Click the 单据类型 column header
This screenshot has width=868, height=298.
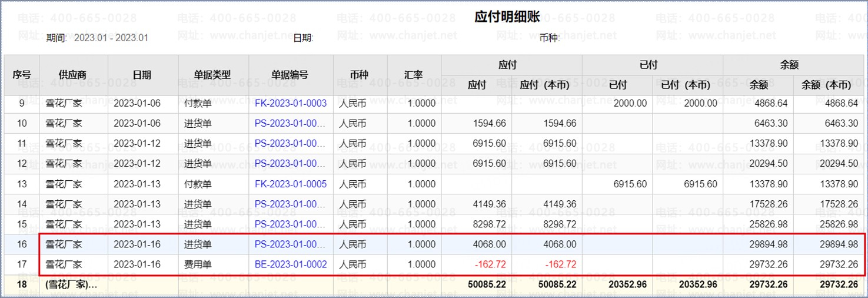212,75
